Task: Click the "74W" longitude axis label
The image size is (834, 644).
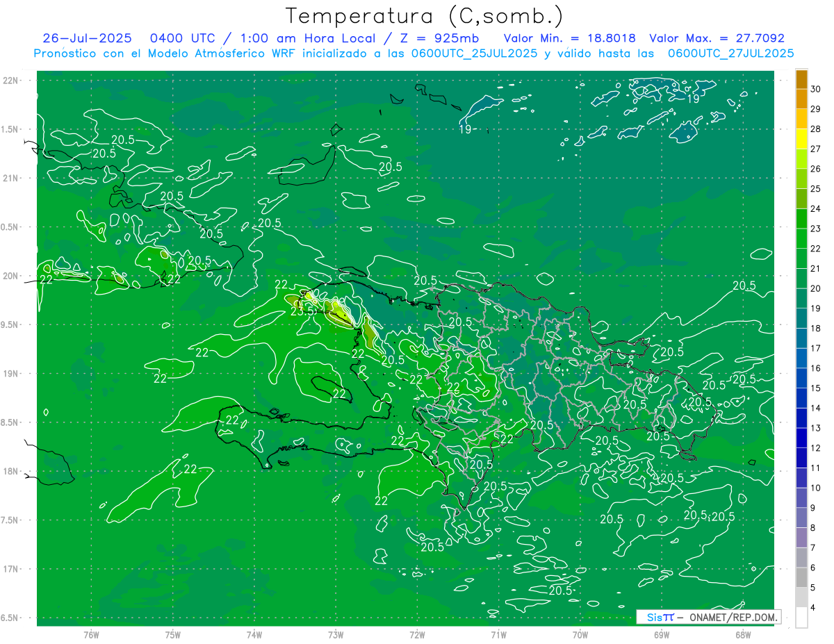Action: click(x=254, y=634)
